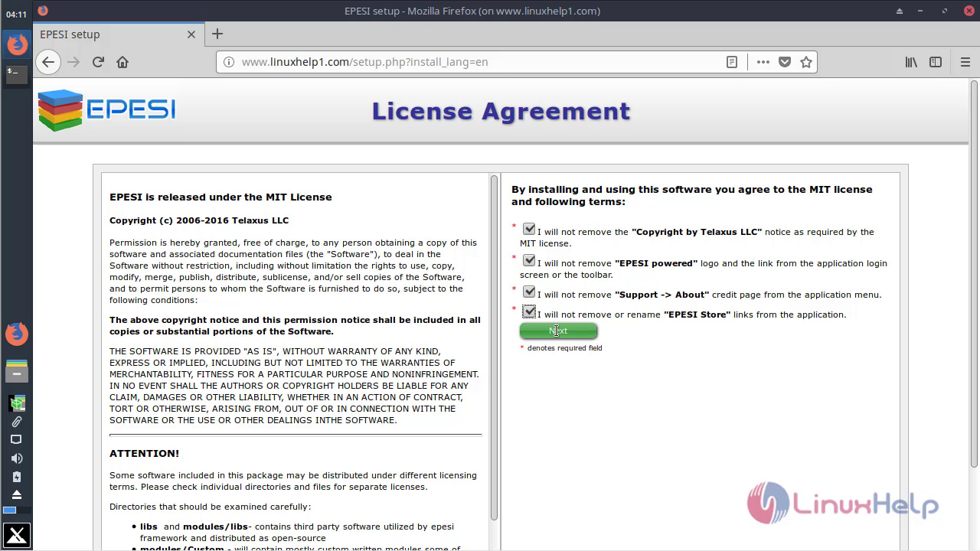This screenshot has height=551, width=980.
Task: Click the 'The above copyright notice' bold paragraph
Action: pyautogui.click(x=295, y=326)
